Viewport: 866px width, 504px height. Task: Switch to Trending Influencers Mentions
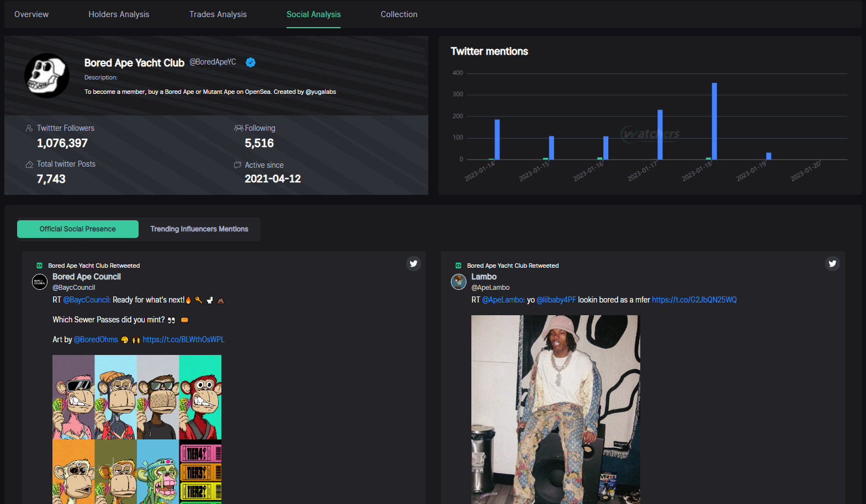199,229
